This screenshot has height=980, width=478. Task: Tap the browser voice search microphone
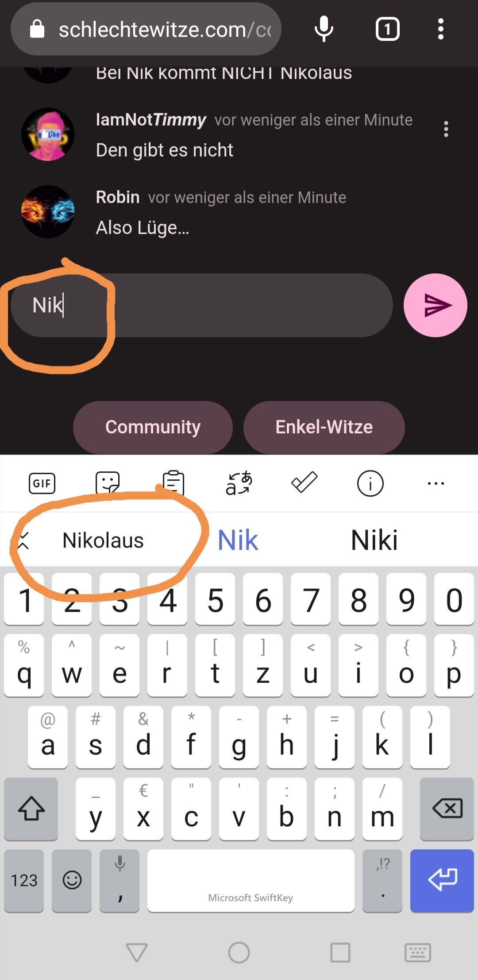324,29
